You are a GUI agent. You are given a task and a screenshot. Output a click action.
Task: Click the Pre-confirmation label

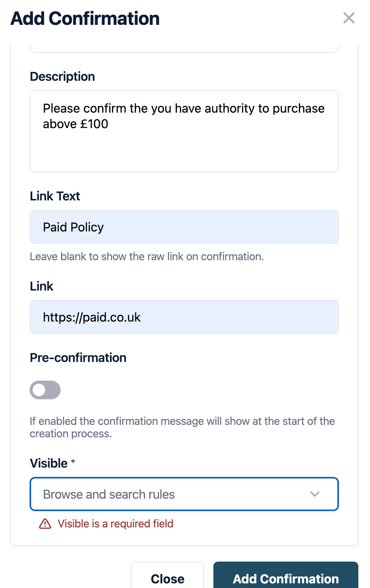click(78, 358)
